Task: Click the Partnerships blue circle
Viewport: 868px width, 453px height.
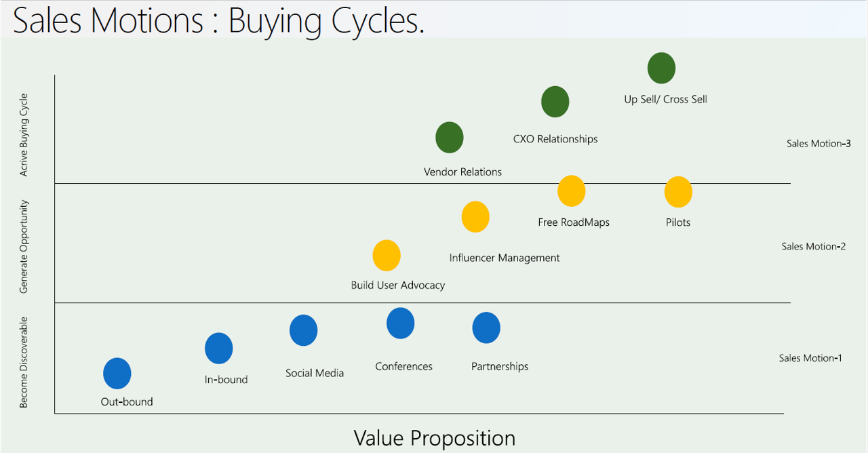Action: tap(486, 328)
